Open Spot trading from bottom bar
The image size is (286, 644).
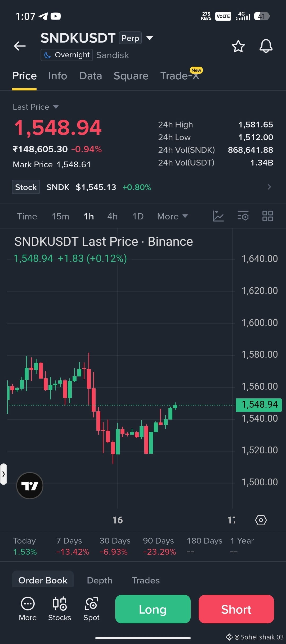click(x=91, y=609)
